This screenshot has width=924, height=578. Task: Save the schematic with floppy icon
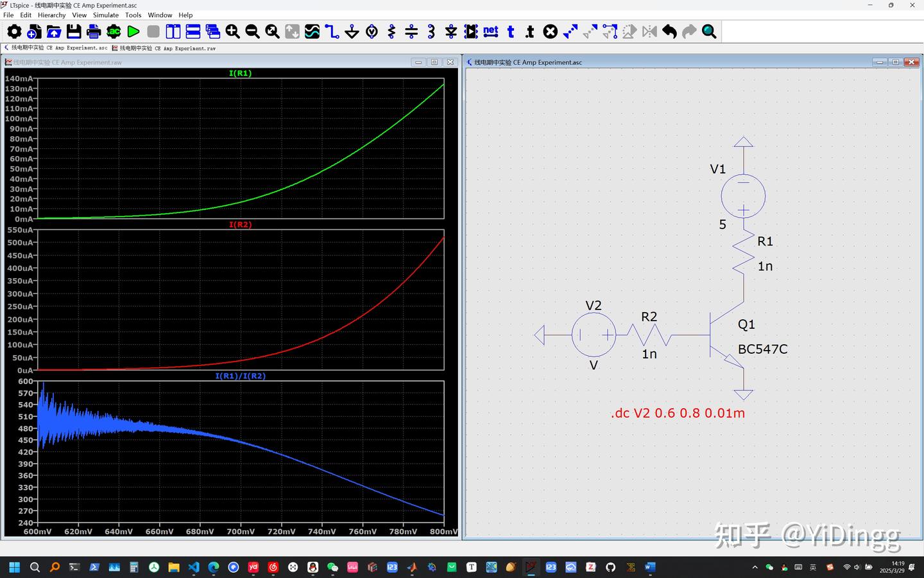[x=74, y=31]
